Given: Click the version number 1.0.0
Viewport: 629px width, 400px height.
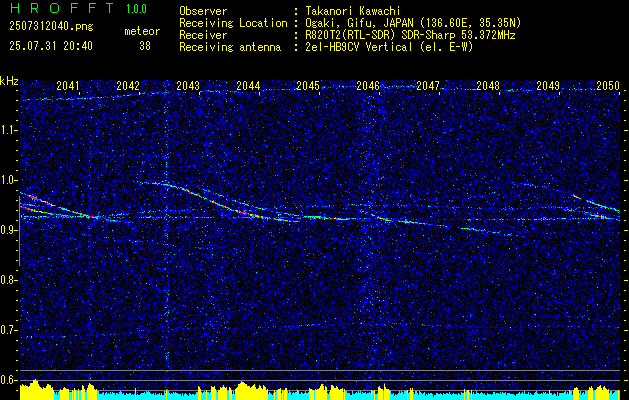Looking at the screenshot, I should click(x=136, y=8).
